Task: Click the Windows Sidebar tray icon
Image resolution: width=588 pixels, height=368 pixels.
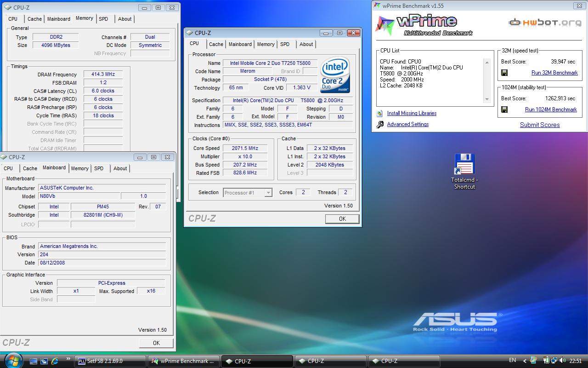Action: pos(533,361)
